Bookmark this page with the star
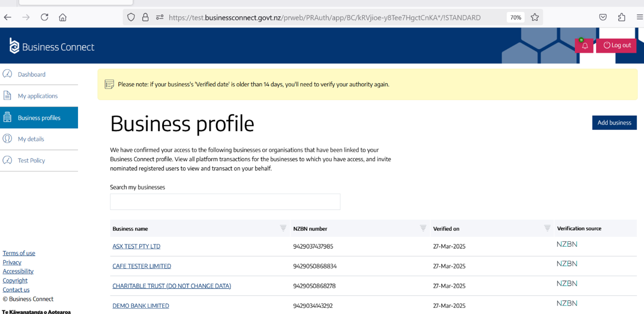 (x=534, y=17)
